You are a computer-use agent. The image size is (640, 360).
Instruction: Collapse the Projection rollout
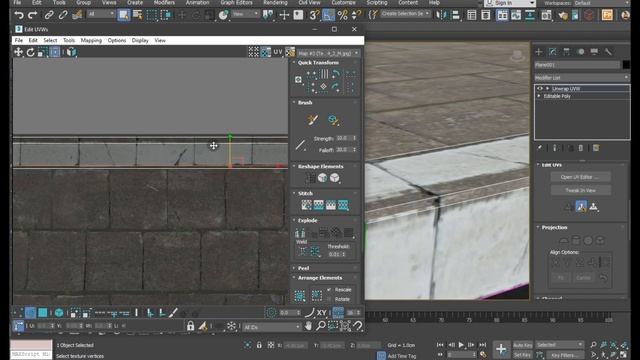click(554, 227)
